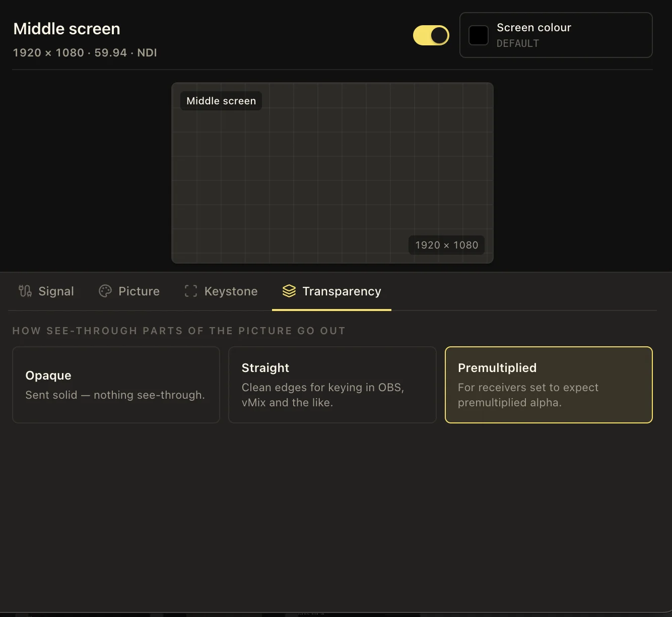Select the Opaque transparency option
The image size is (672, 617).
[116, 385]
